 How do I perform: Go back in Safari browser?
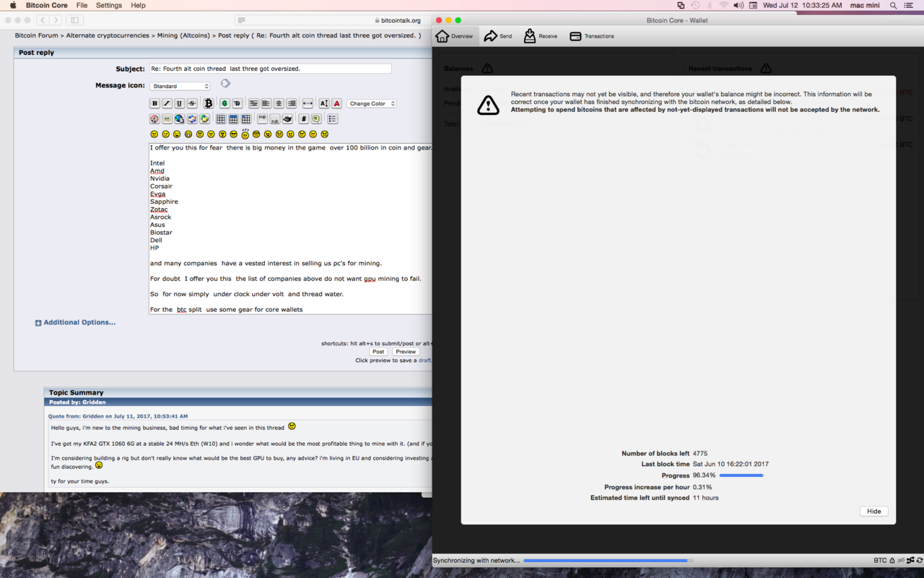click(43, 20)
